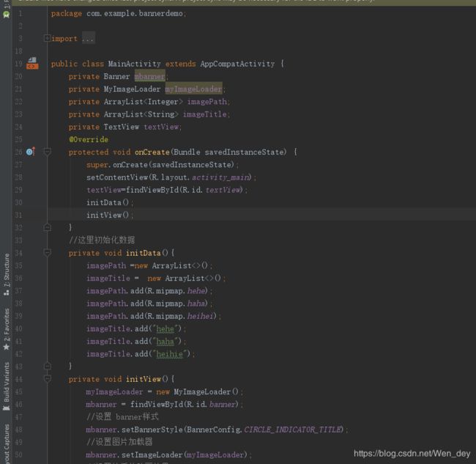
Task: Click the "heihie" string literal on line 42
Action: [169, 354]
